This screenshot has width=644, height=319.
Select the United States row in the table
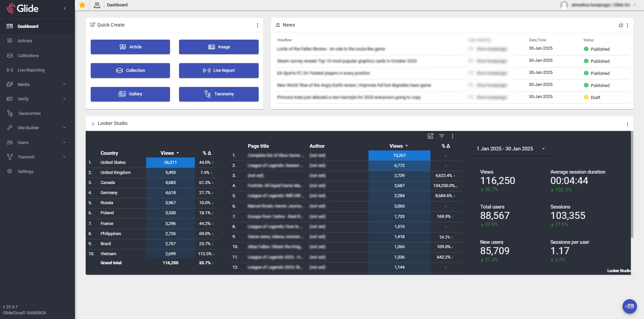pyautogui.click(x=113, y=162)
